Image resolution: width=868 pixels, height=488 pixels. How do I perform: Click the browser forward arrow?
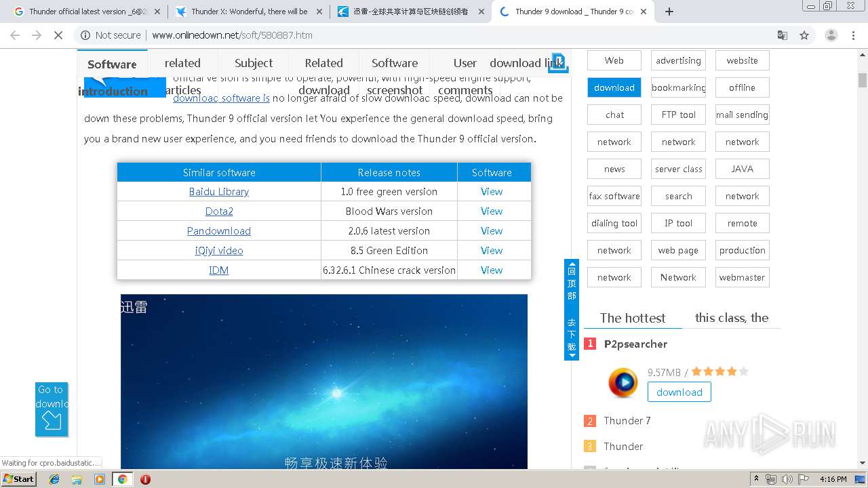[x=37, y=35]
